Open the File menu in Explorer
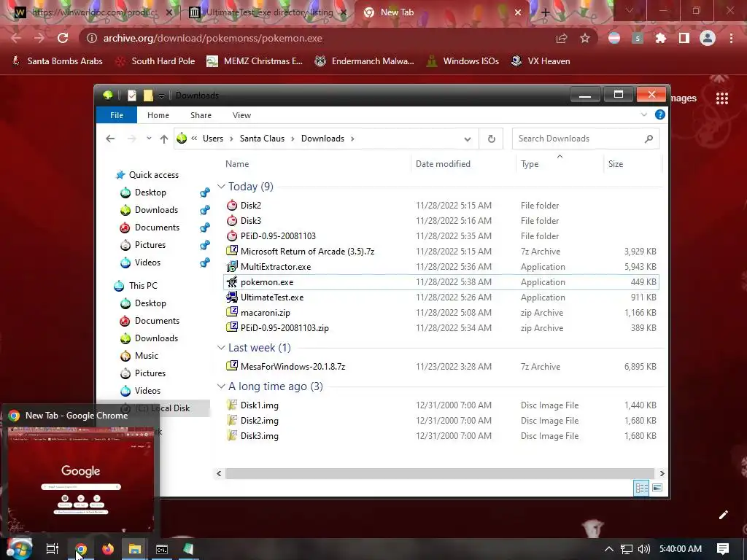 117,115
